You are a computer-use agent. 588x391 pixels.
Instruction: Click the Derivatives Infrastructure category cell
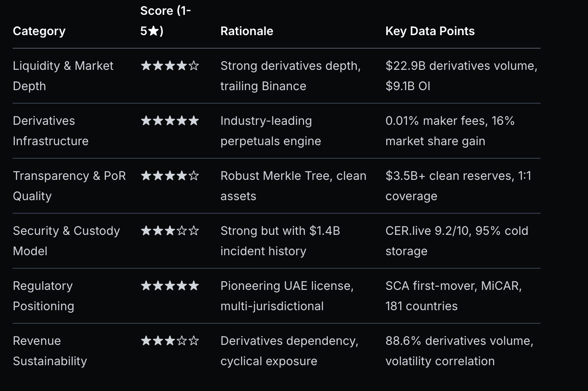click(x=50, y=131)
